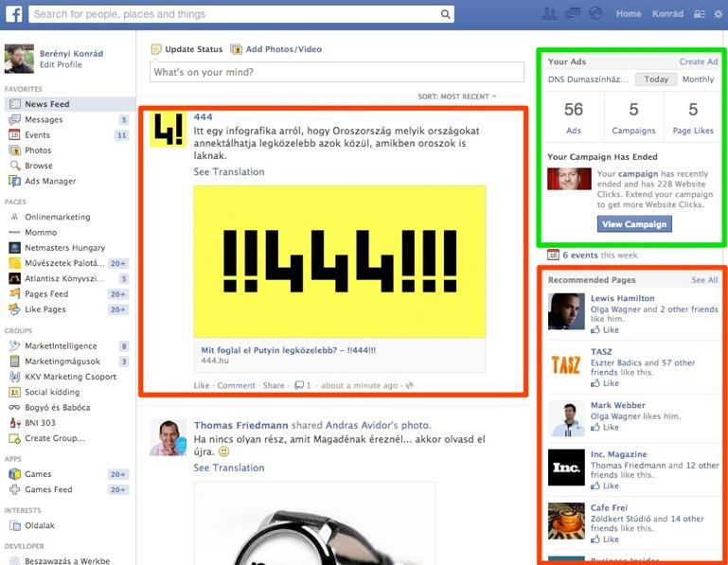Go to Home in top bar
728x565 pixels.
(629, 14)
